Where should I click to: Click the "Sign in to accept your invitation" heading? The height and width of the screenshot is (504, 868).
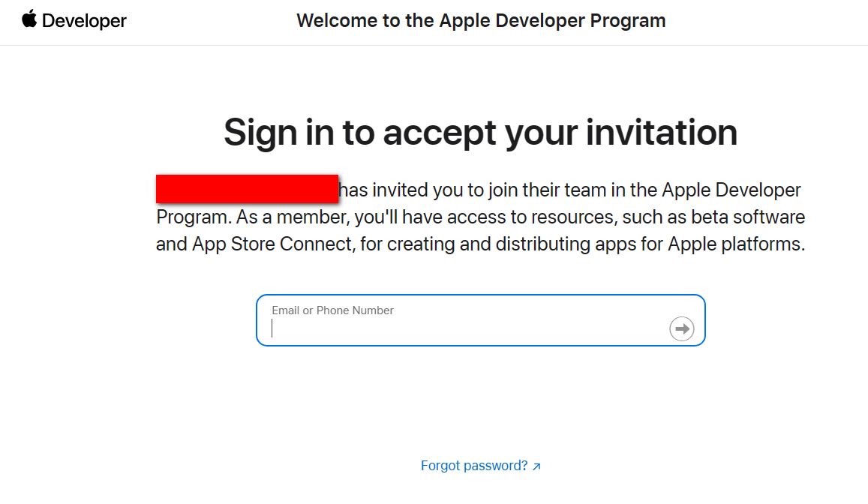(480, 132)
